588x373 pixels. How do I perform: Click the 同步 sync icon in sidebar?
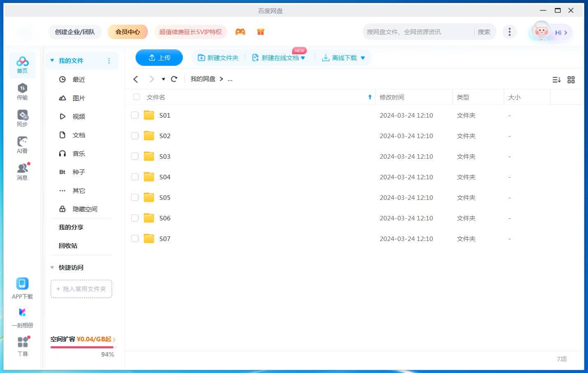pyautogui.click(x=22, y=118)
